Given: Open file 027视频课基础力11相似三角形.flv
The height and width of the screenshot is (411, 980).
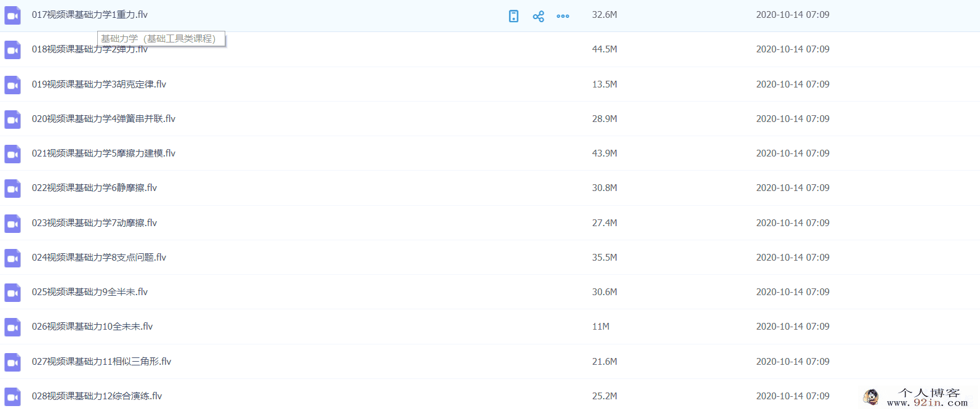Looking at the screenshot, I should coord(102,362).
